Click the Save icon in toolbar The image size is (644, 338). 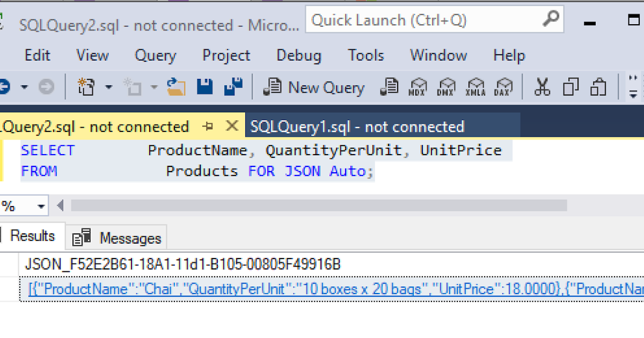(x=204, y=87)
